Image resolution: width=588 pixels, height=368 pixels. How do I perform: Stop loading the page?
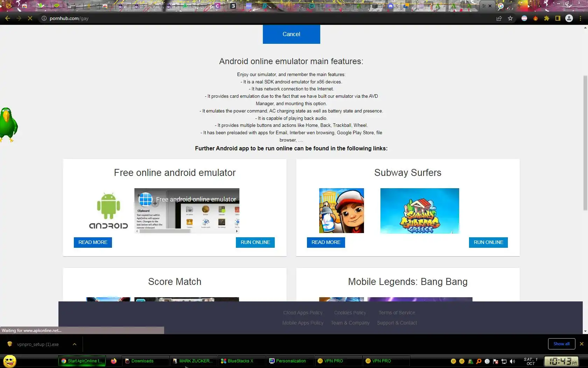(30, 18)
